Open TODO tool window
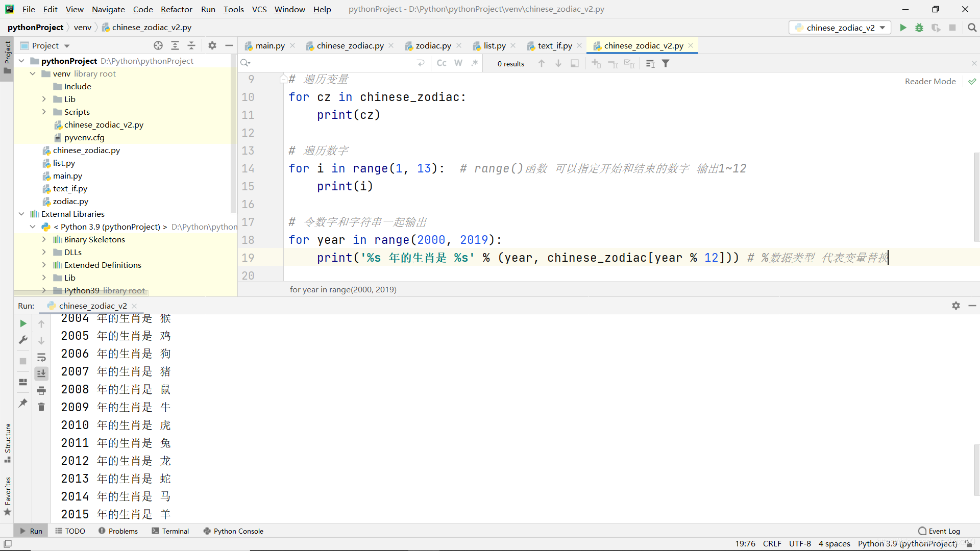 click(70, 531)
